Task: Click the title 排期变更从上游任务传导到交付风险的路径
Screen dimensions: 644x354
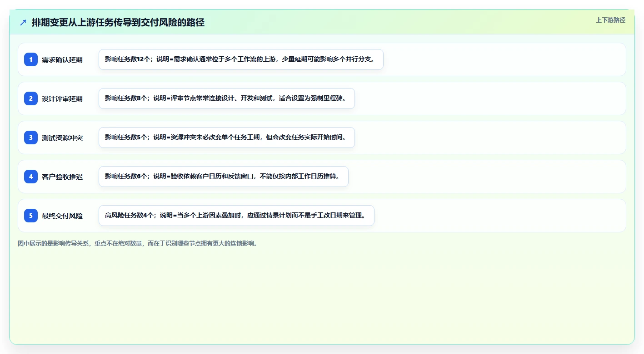Action: click(118, 23)
